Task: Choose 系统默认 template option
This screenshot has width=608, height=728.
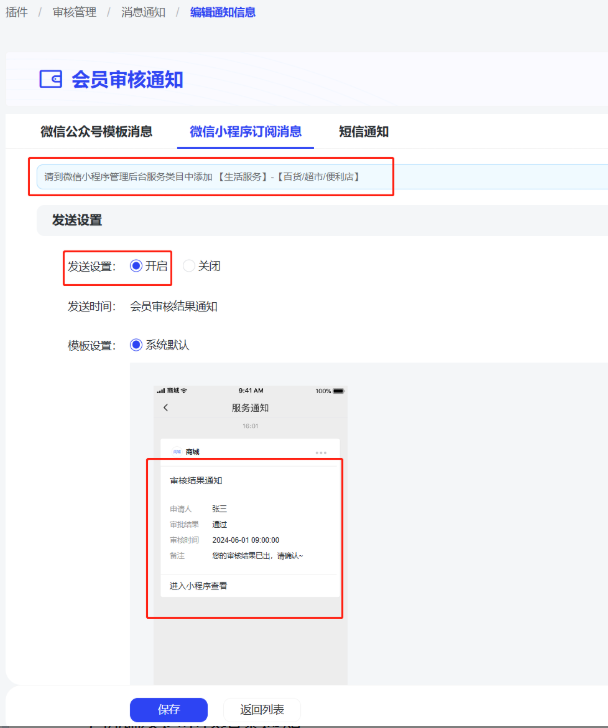Action: (x=137, y=345)
